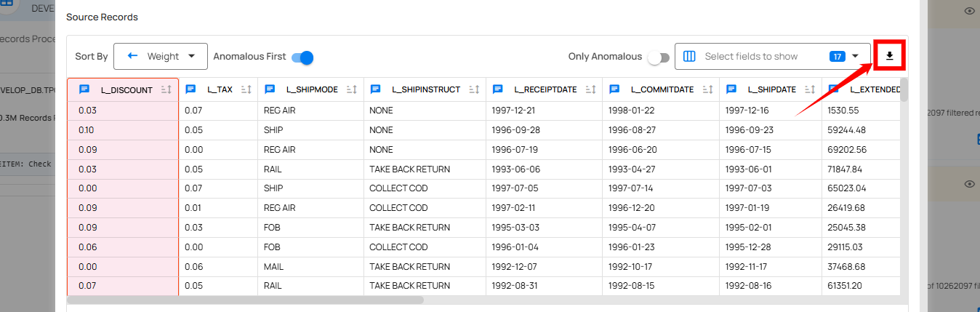This screenshot has width=980, height=312.
Task: Select the L_SHIPMODE column header
Action: (312, 90)
